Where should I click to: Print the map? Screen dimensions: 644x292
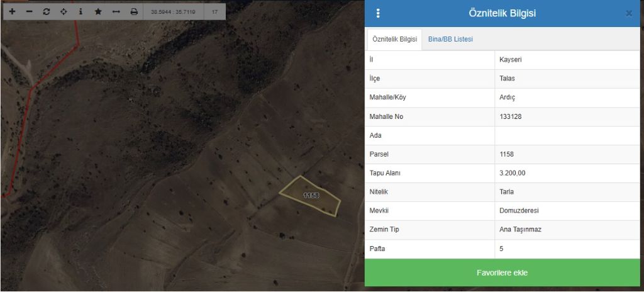[134, 11]
